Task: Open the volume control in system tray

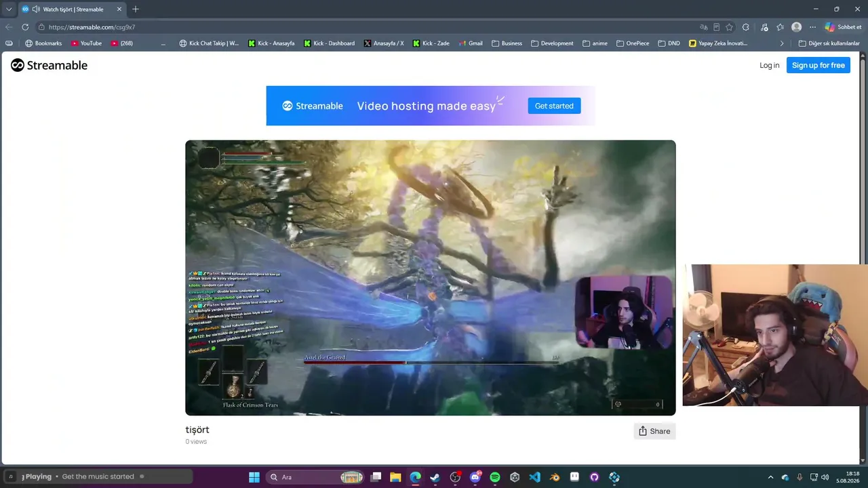Action: (825, 477)
